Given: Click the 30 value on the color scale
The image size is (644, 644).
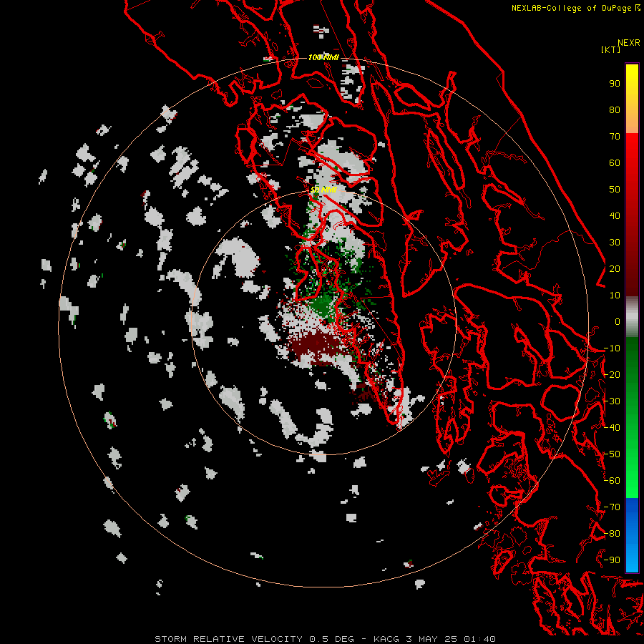Looking at the screenshot, I should [x=615, y=243].
